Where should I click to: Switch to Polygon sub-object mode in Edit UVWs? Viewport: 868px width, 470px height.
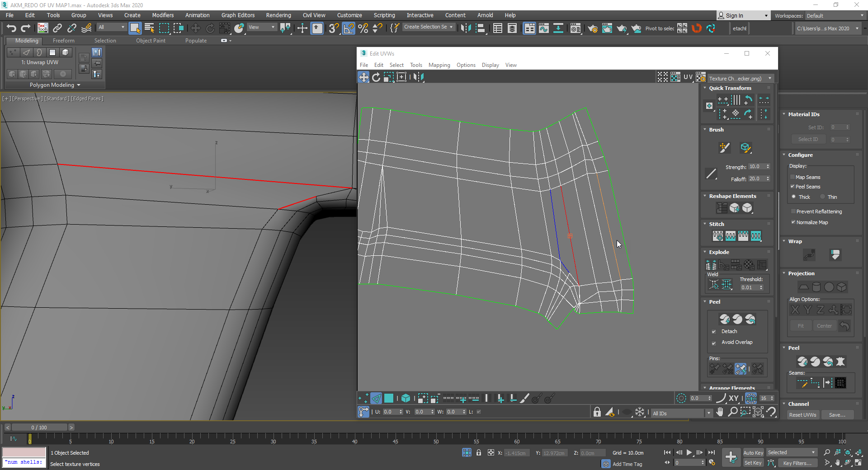point(389,398)
